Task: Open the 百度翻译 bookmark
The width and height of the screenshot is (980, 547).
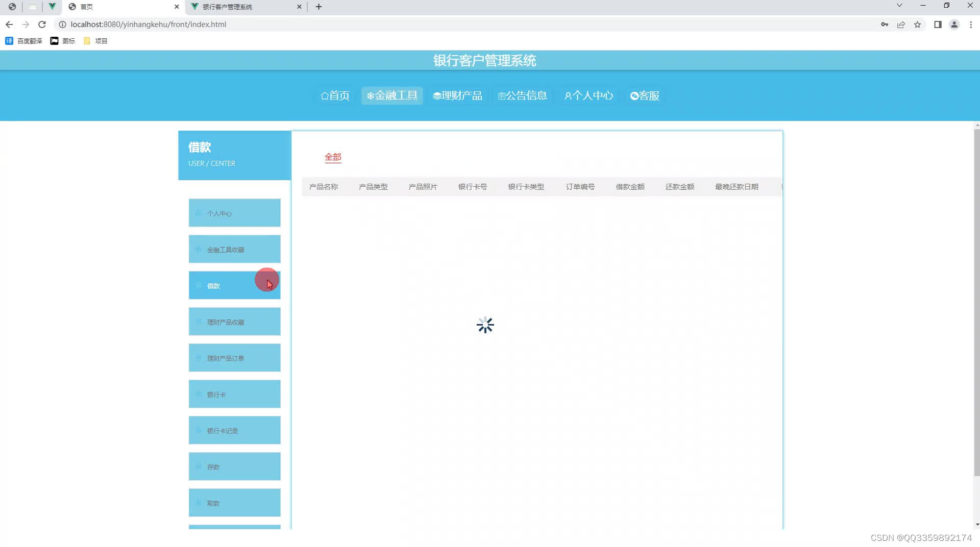Action: 23,41
